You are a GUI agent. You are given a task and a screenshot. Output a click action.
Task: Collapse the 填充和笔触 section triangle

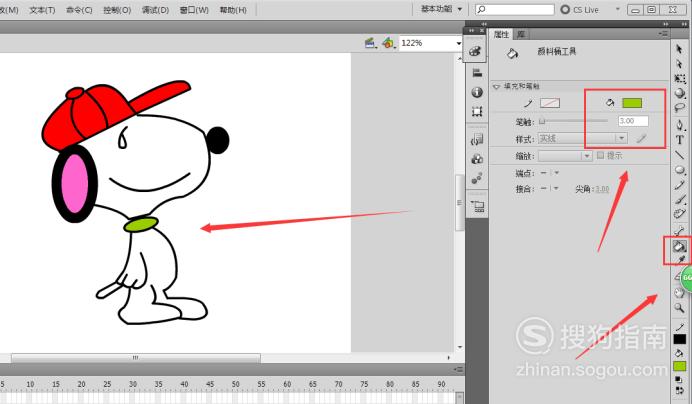pos(496,86)
